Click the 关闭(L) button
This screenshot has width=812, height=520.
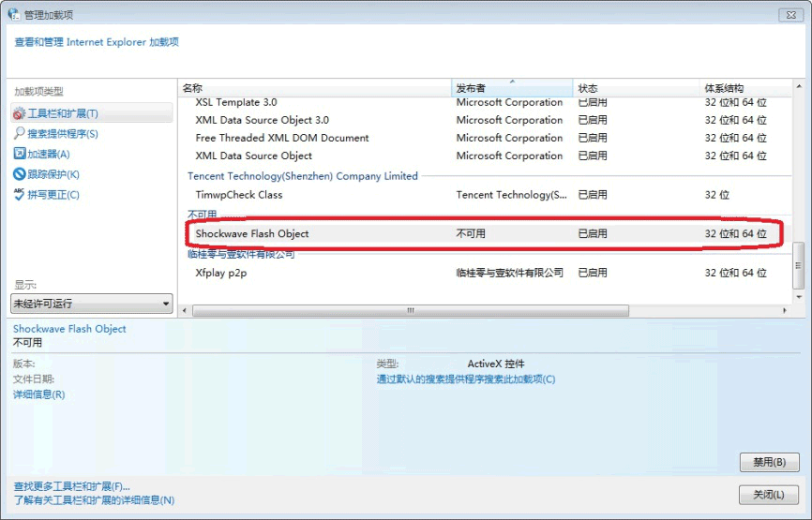[769, 495]
